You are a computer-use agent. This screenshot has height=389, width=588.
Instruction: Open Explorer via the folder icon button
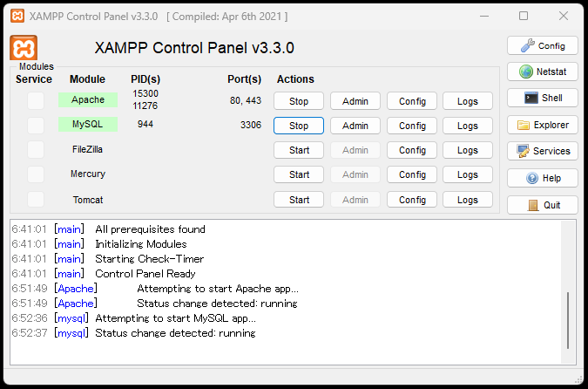coord(542,125)
